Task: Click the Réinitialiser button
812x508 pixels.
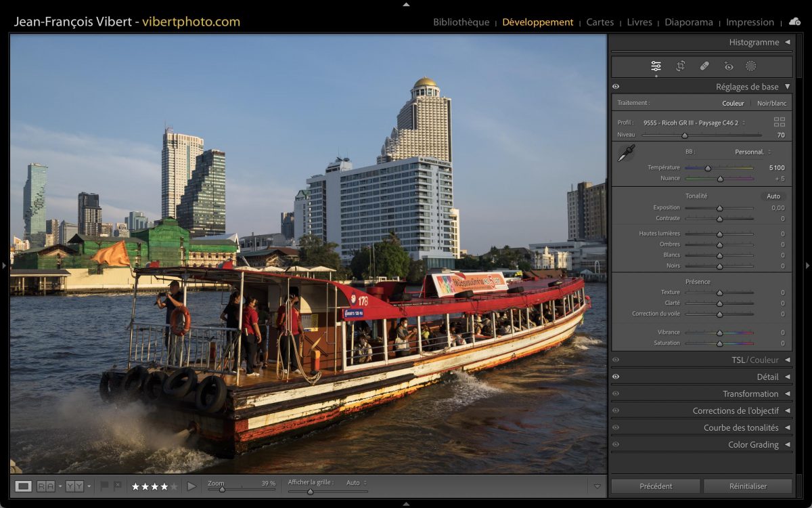Action: point(748,486)
